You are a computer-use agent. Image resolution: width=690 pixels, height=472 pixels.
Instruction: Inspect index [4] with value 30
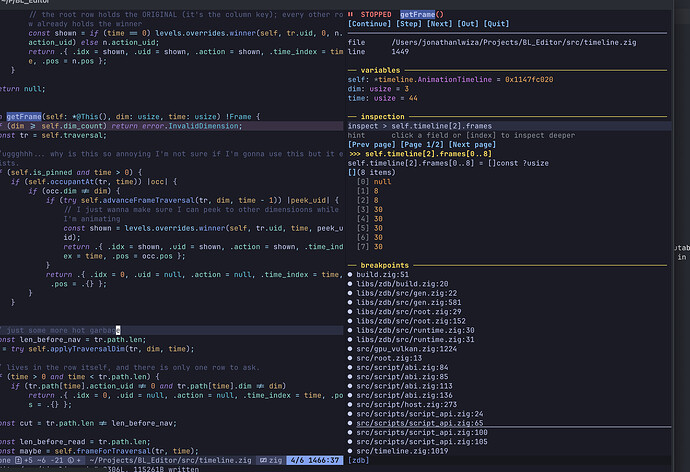pos(370,219)
